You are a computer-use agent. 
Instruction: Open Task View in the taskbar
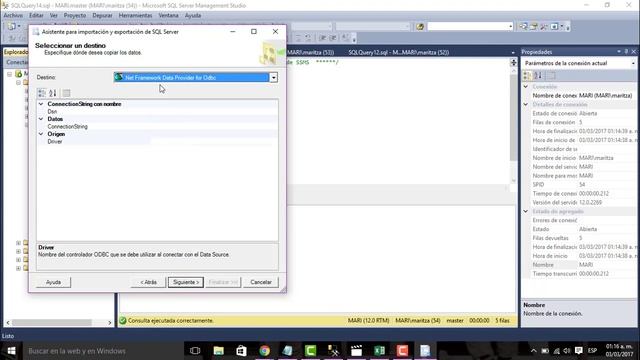tap(195, 351)
